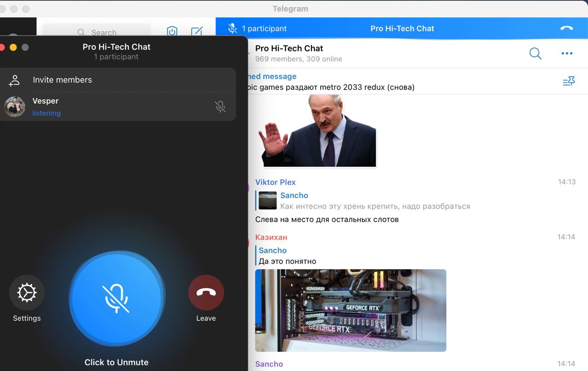The height and width of the screenshot is (371, 588).
Task: Click the shield power icon near search
Action: coord(172,32)
